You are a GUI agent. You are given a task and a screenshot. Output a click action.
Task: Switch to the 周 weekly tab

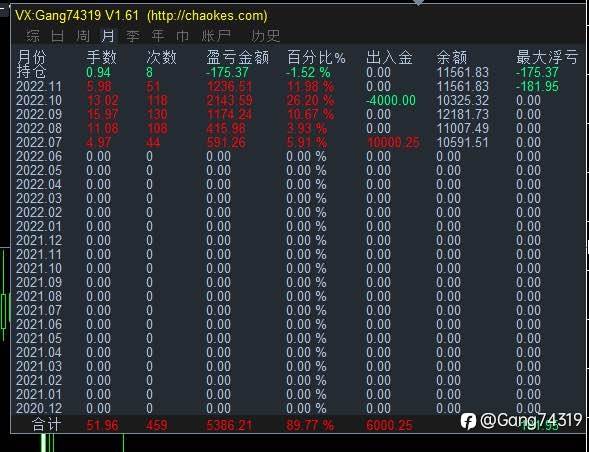point(83,36)
